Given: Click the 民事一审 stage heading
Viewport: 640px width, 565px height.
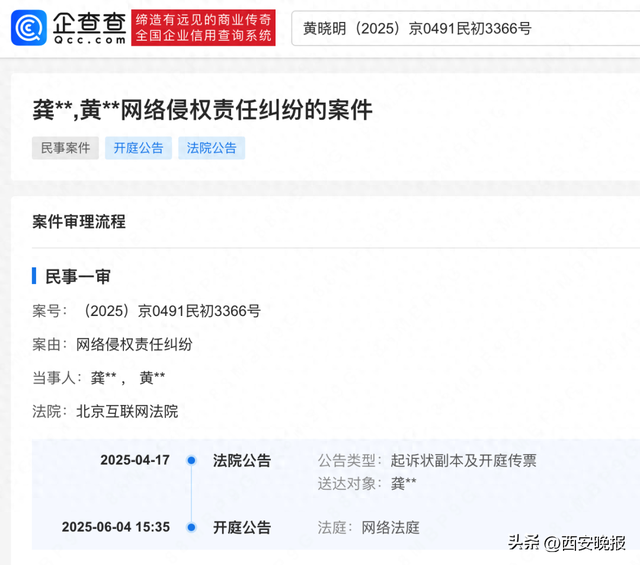Looking at the screenshot, I should point(78,276).
